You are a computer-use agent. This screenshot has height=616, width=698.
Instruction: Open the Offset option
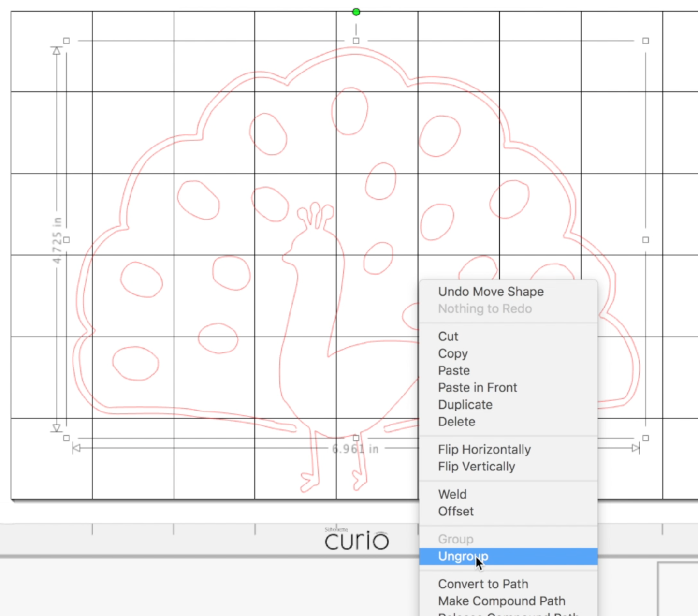coord(455,511)
